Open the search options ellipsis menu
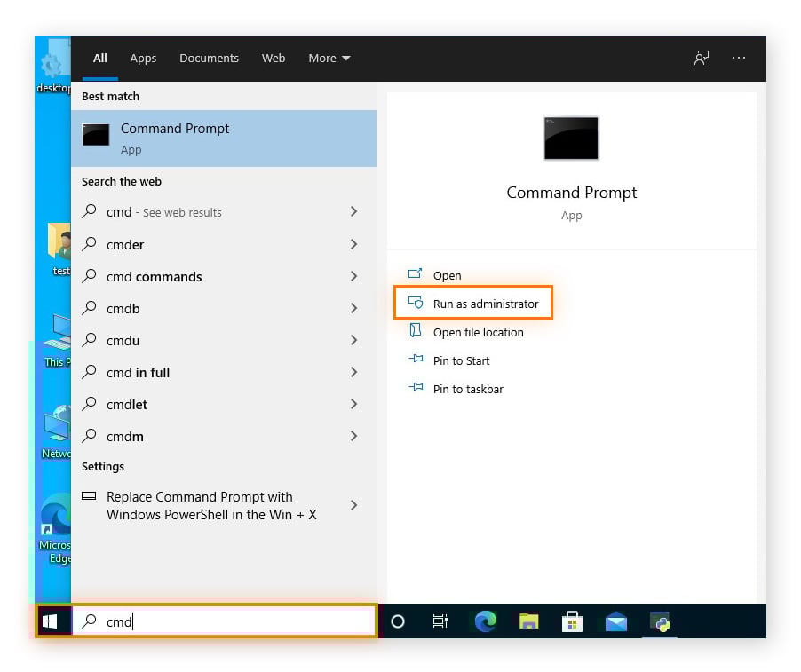 [x=739, y=58]
